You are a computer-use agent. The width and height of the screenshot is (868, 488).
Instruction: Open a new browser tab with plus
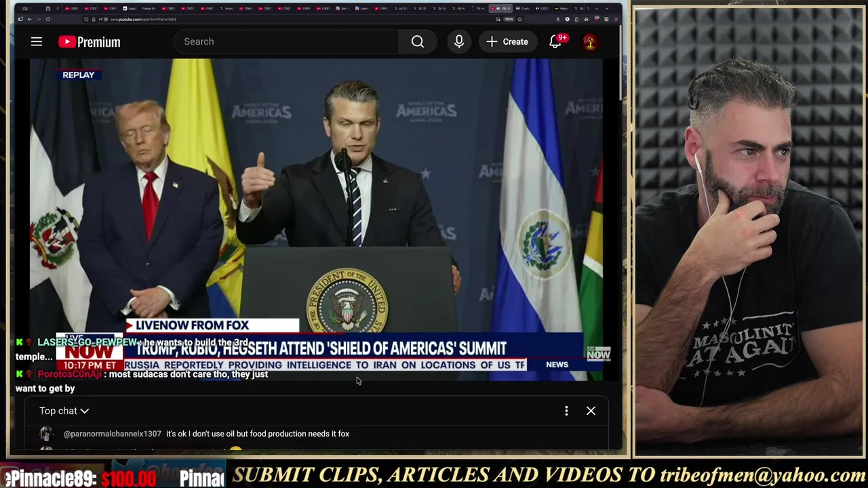[596, 8]
